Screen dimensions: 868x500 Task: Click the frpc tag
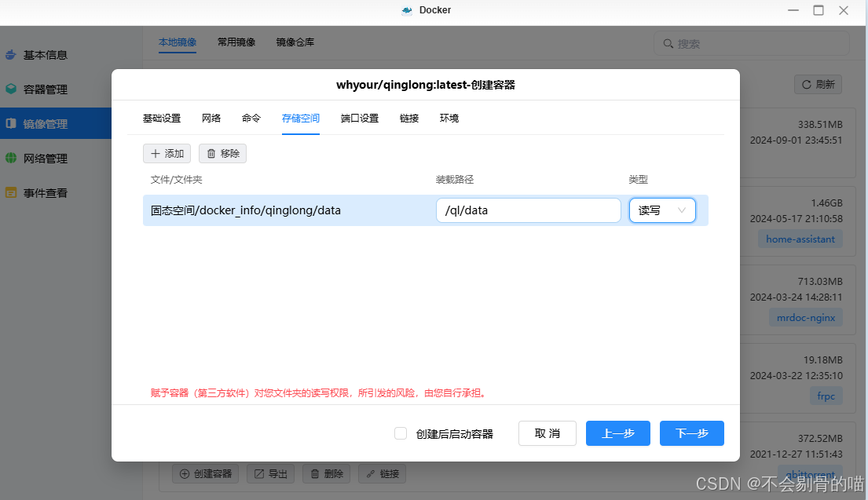pos(826,396)
